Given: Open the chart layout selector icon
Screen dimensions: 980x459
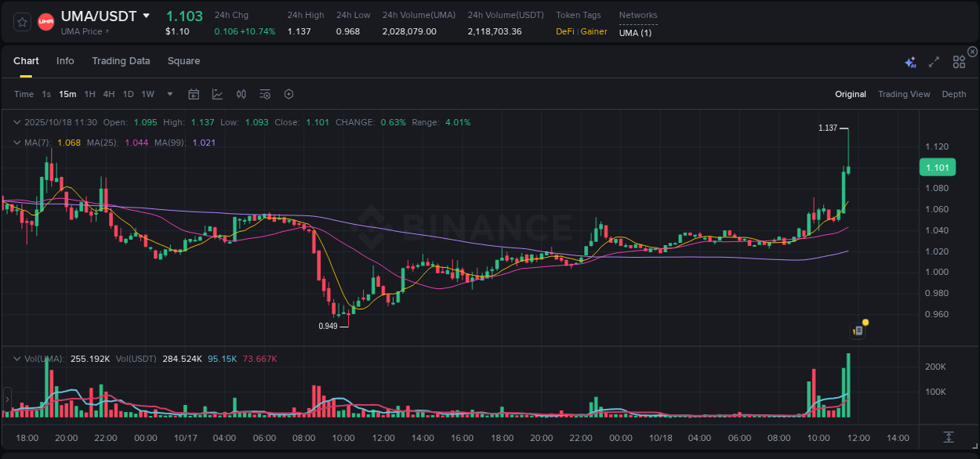Looking at the screenshot, I should coord(958,62).
